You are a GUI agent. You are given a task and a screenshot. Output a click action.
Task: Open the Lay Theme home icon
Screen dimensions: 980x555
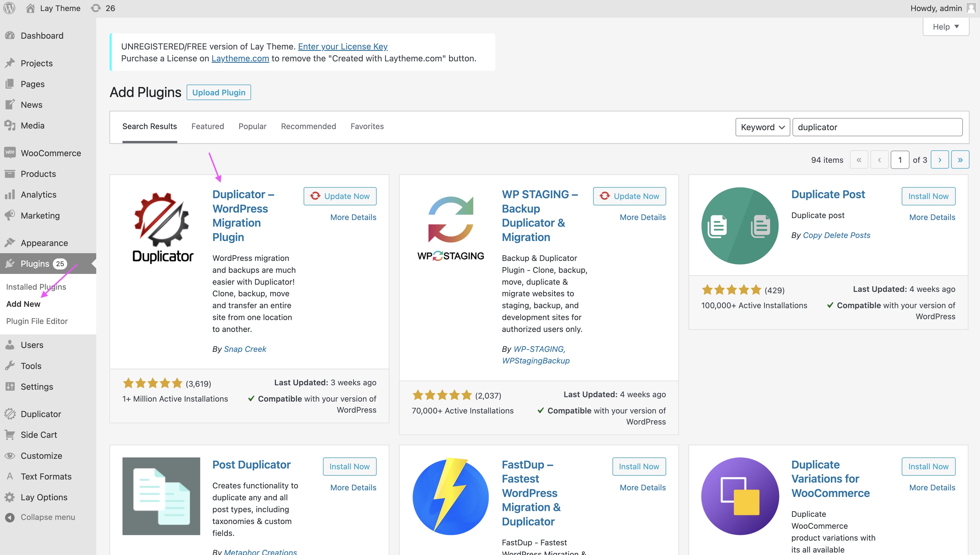[30, 8]
